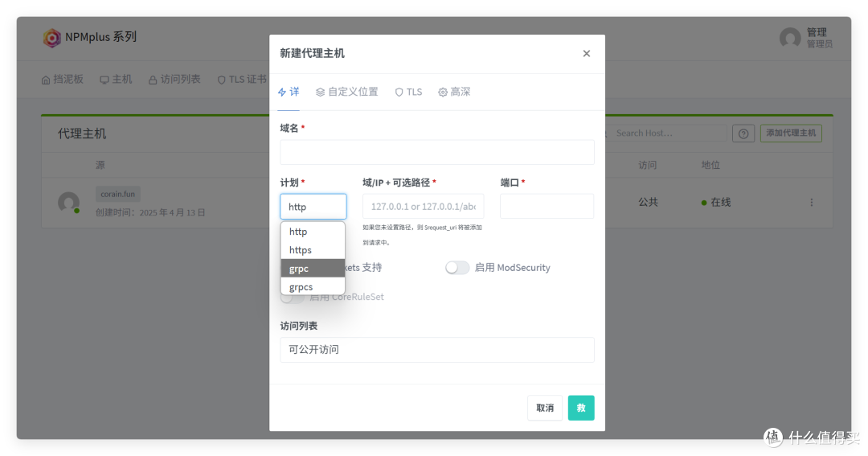Switch to the 详 details tab
The width and height of the screenshot is (868, 456).
289,92
